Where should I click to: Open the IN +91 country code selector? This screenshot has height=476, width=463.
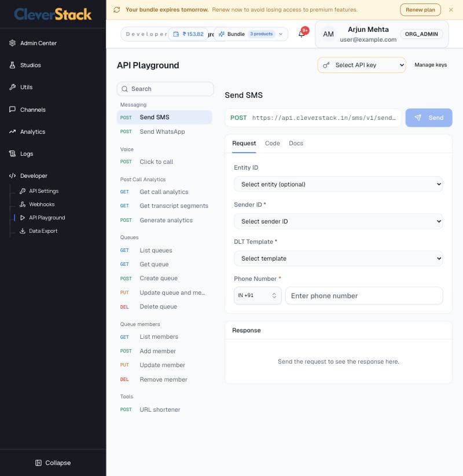258,295
